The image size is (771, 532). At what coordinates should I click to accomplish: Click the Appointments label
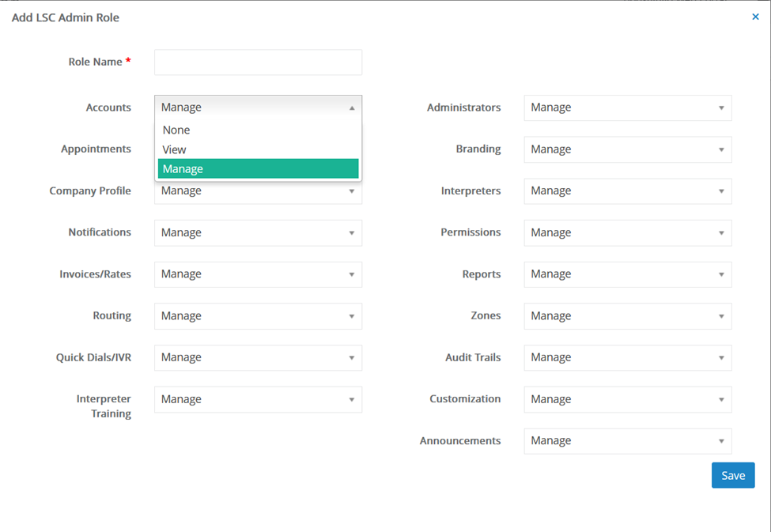pyautogui.click(x=96, y=149)
